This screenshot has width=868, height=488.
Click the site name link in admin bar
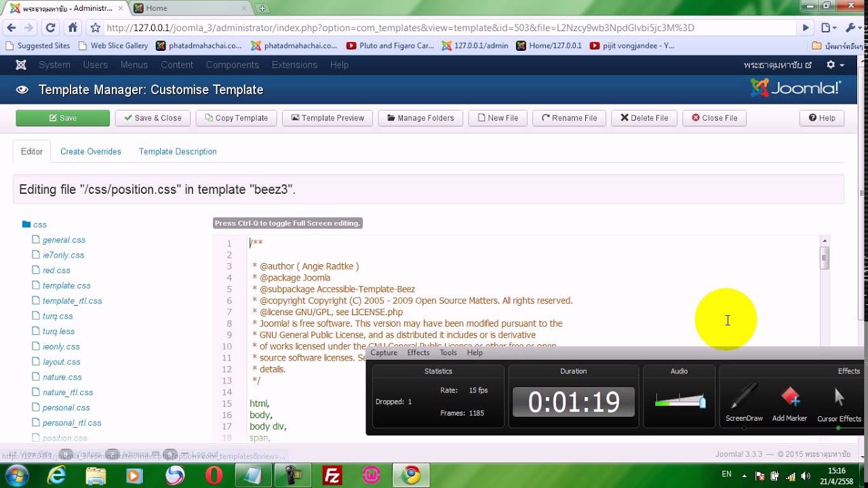[x=777, y=65]
